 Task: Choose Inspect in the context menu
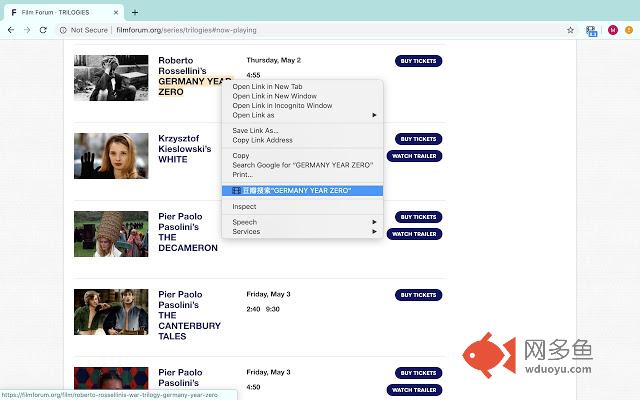(302, 207)
